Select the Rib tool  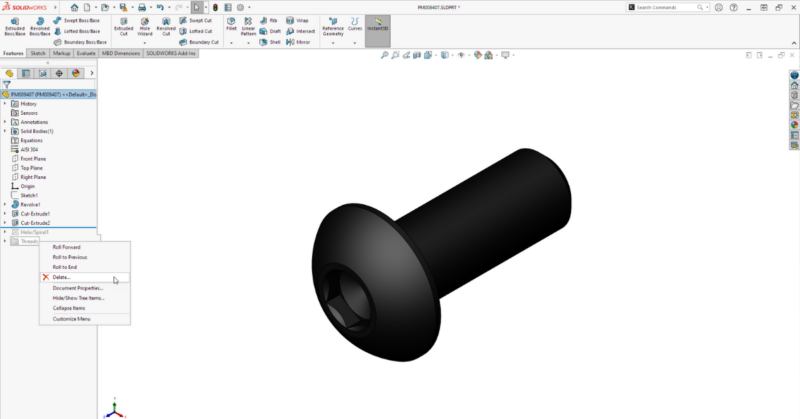(x=268, y=20)
